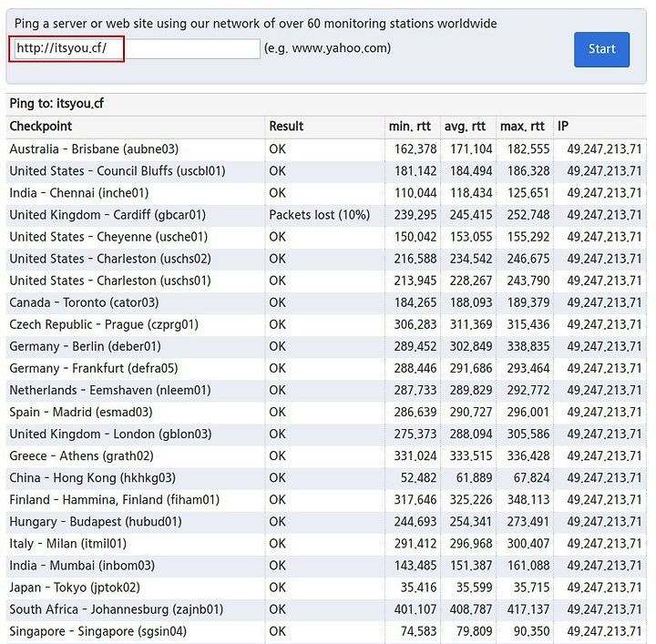
Task: Select United States - Charleston (uschs02) checkpoint
Action: (x=110, y=259)
